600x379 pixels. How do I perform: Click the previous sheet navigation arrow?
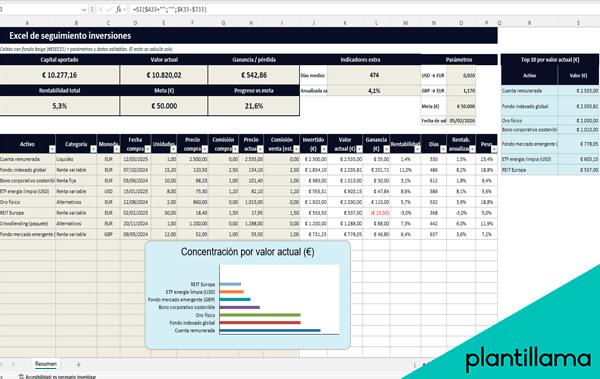point(2,365)
